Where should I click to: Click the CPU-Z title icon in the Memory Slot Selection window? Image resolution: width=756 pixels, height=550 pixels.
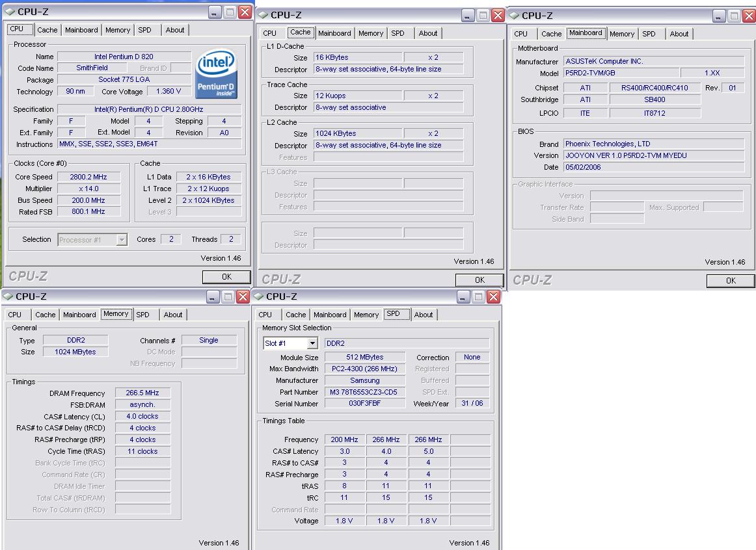pos(259,296)
